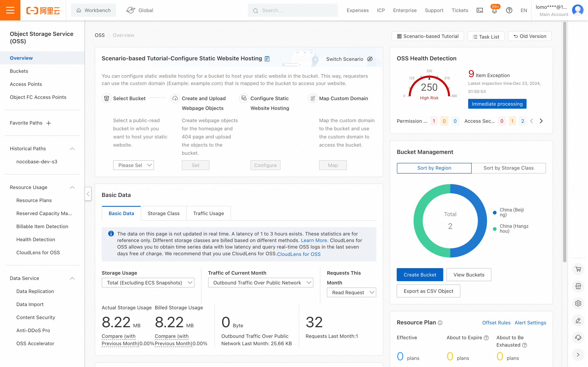Open the Read Request dropdown
588x367 pixels.
351,292
